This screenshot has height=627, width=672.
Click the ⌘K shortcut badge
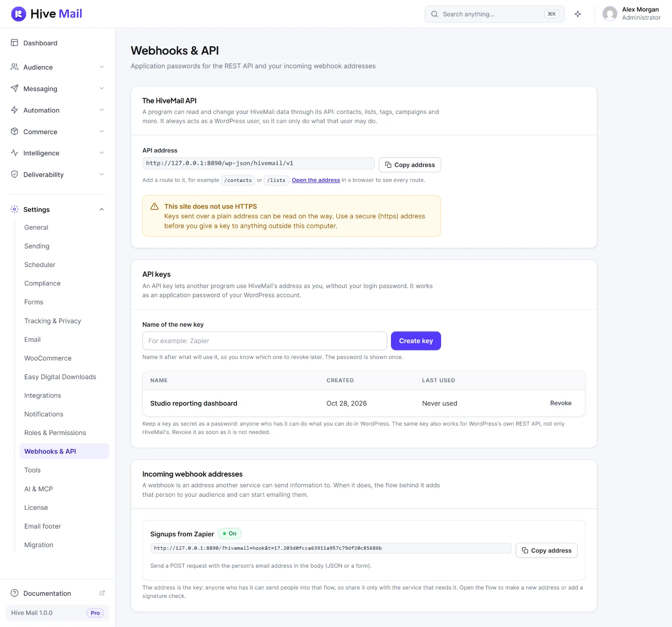(x=551, y=14)
